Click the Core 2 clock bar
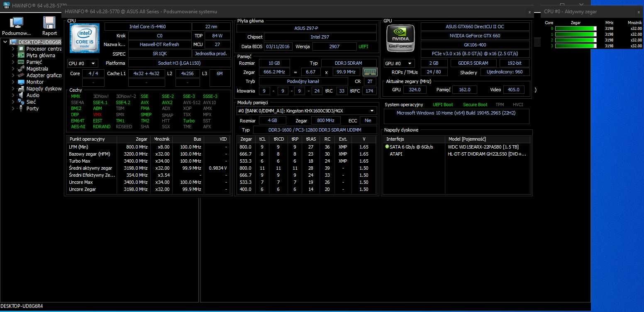The height and width of the screenshot is (312, 644). click(576, 40)
